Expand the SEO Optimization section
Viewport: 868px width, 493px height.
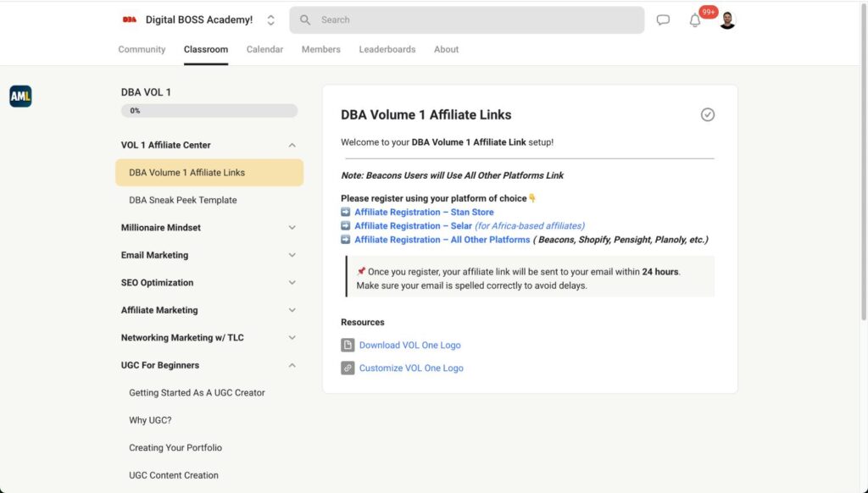(x=292, y=283)
